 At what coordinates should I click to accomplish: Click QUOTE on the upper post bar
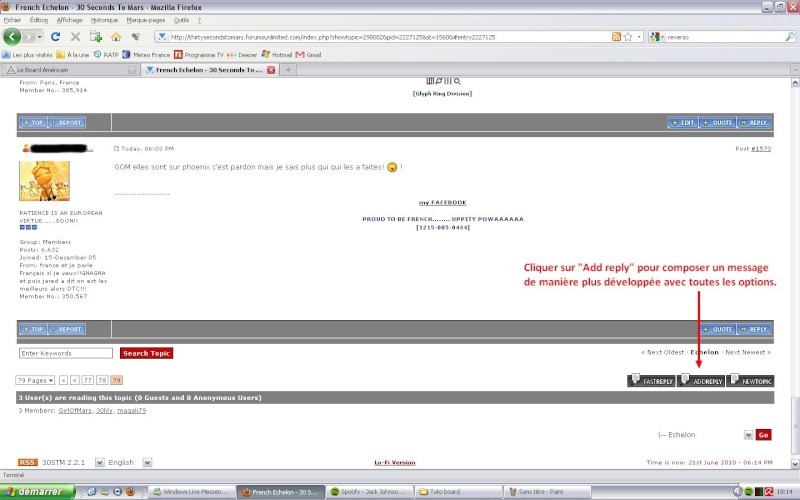[x=717, y=122]
